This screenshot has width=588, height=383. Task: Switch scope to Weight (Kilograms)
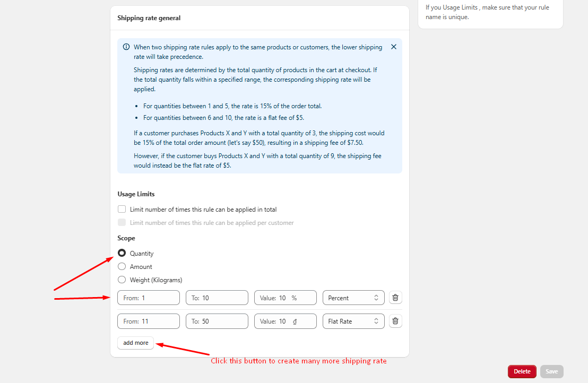(x=122, y=280)
